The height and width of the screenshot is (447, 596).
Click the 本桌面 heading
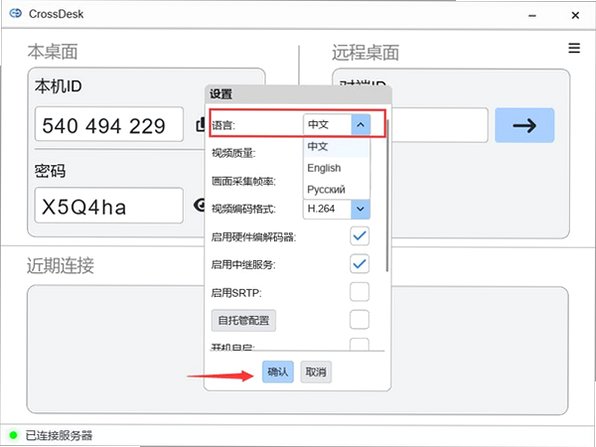pos(53,52)
